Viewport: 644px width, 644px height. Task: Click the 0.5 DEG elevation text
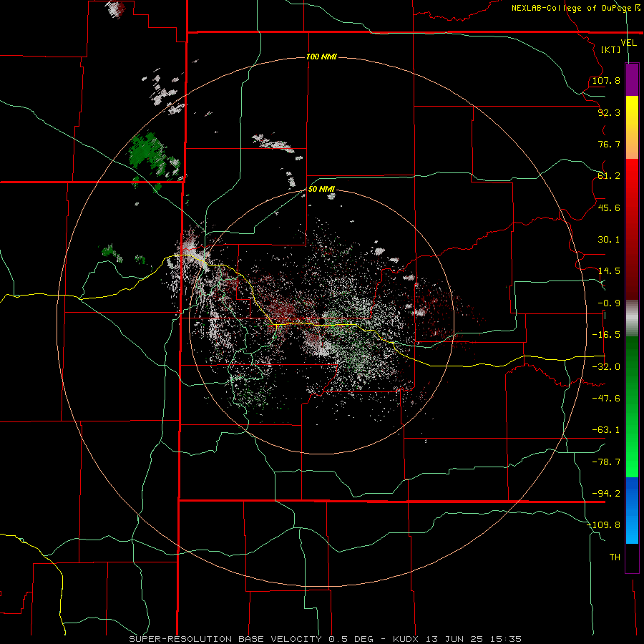(351, 639)
